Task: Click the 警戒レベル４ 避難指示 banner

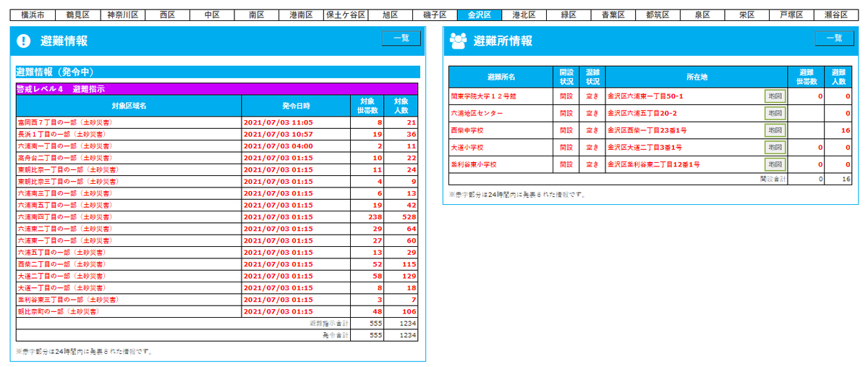Action: (217, 90)
